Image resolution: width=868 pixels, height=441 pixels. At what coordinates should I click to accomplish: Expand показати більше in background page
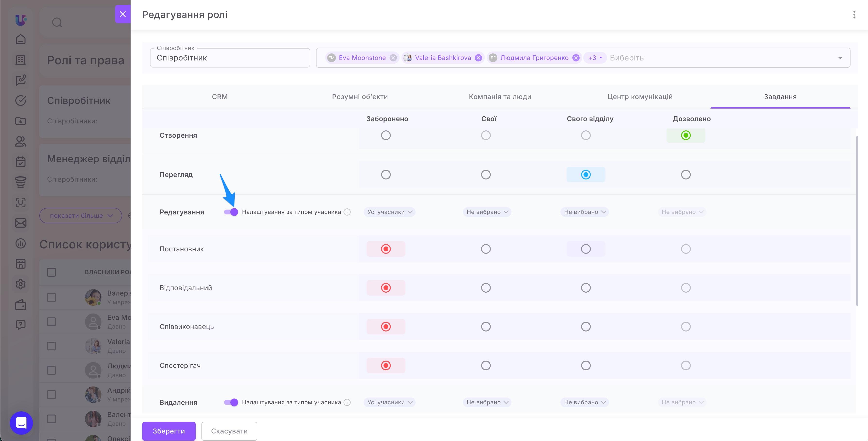(81, 216)
